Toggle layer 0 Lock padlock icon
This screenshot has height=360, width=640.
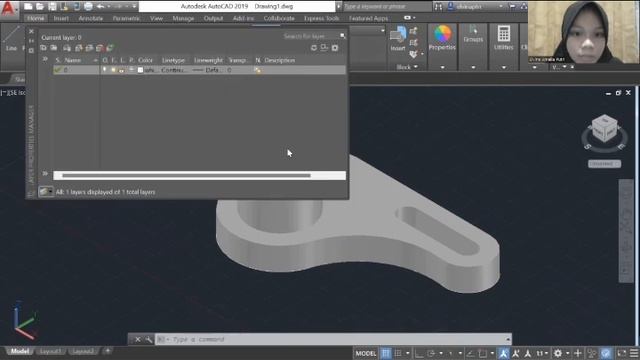122,70
